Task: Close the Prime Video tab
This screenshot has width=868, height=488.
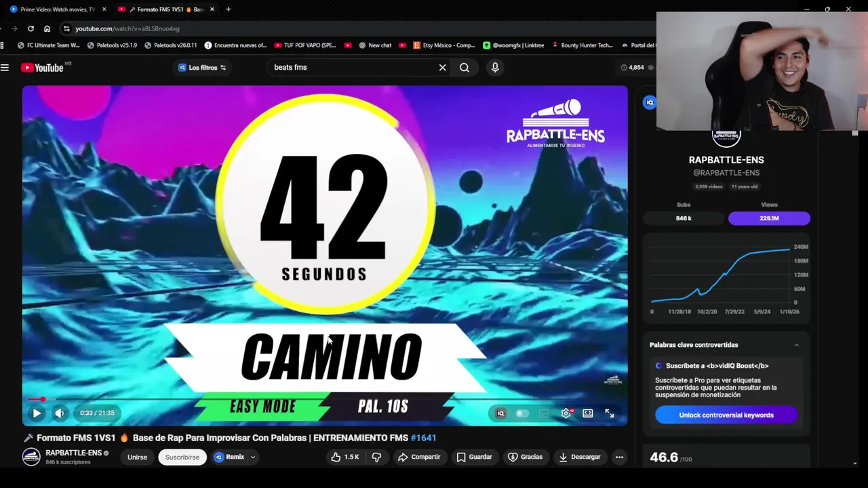Action: [104, 9]
